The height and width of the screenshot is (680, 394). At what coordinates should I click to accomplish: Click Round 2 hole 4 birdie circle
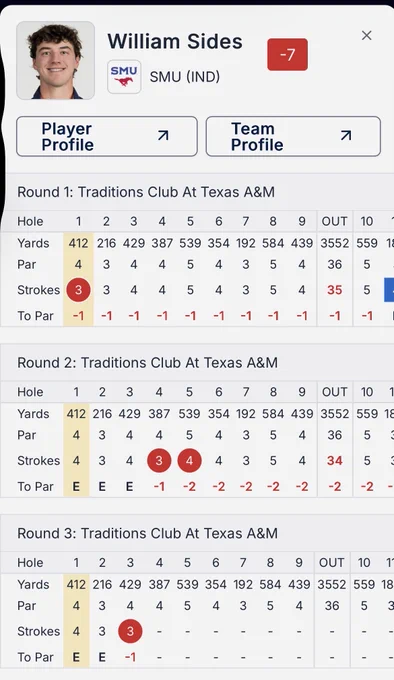point(159,461)
